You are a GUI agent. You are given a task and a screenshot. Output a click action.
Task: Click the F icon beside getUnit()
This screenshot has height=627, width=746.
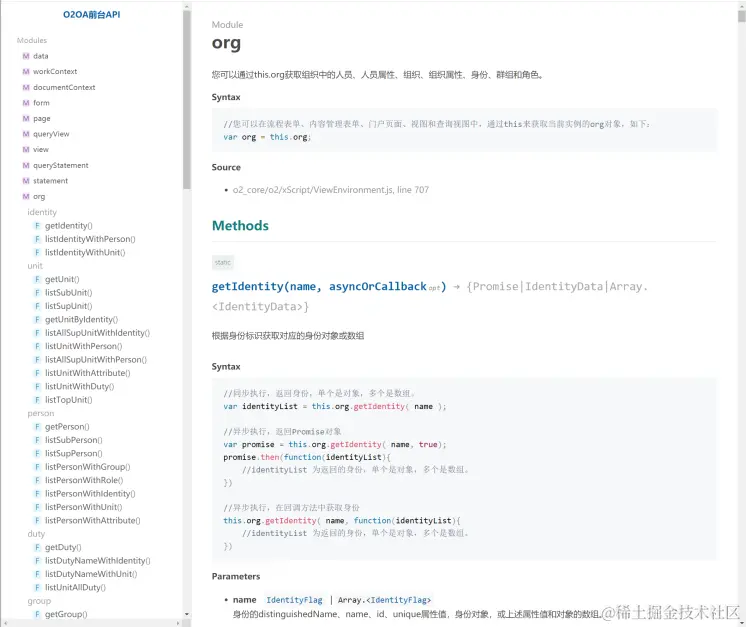click(37, 280)
